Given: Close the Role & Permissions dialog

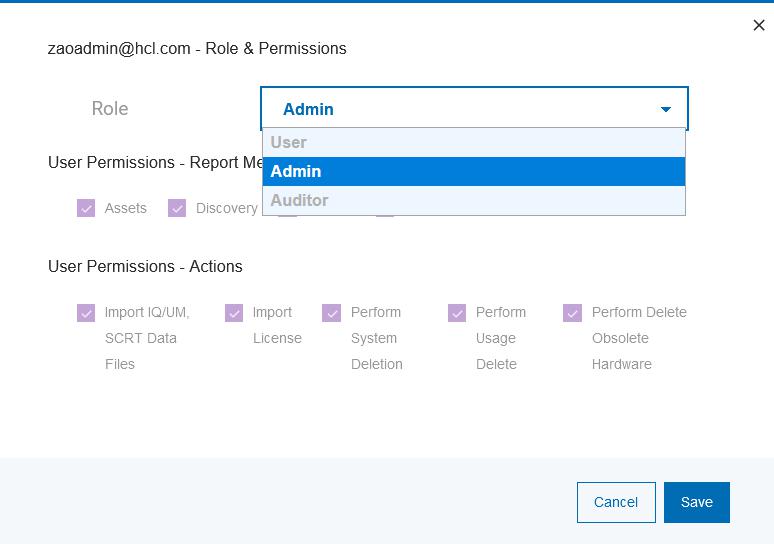Looking at the screenshot, I should click(759, 26).
